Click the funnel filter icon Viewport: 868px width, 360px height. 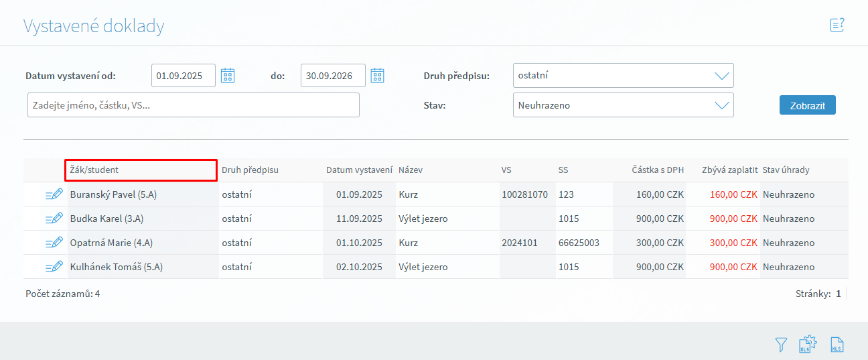(781, 345)
